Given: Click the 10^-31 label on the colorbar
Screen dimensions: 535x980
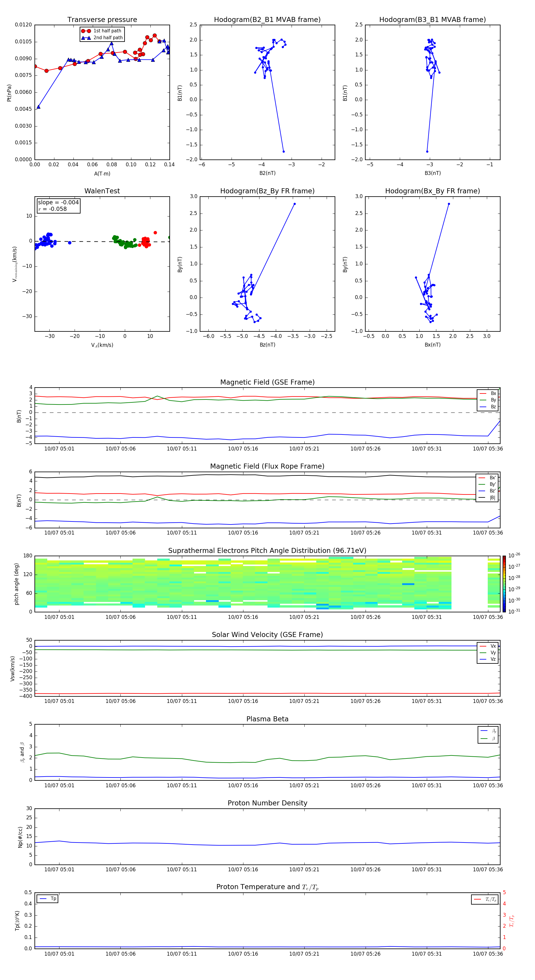Looking at the screenshot, I should [x=514, y=611].
